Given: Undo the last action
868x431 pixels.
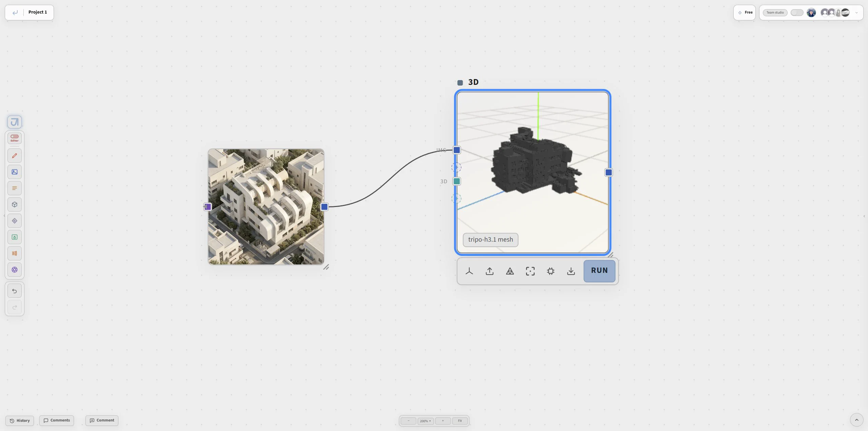Looking at the screenshot, I should [15, 291].
